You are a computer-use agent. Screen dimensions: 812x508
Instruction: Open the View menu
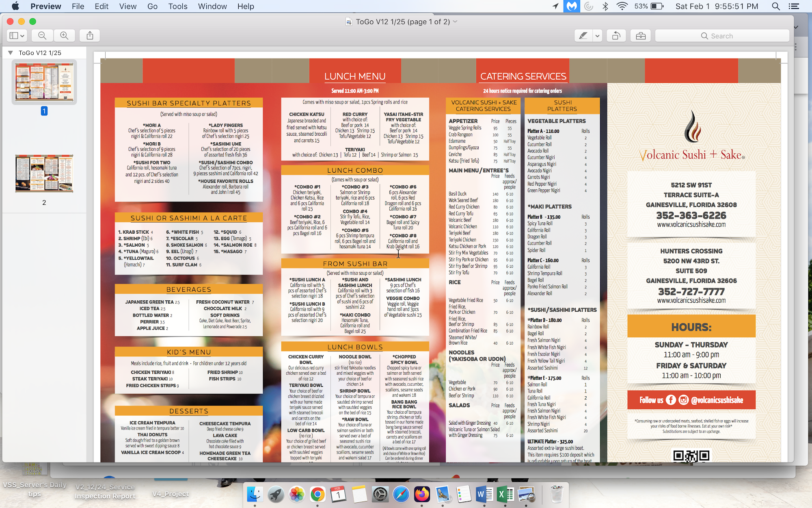(127, 6)
